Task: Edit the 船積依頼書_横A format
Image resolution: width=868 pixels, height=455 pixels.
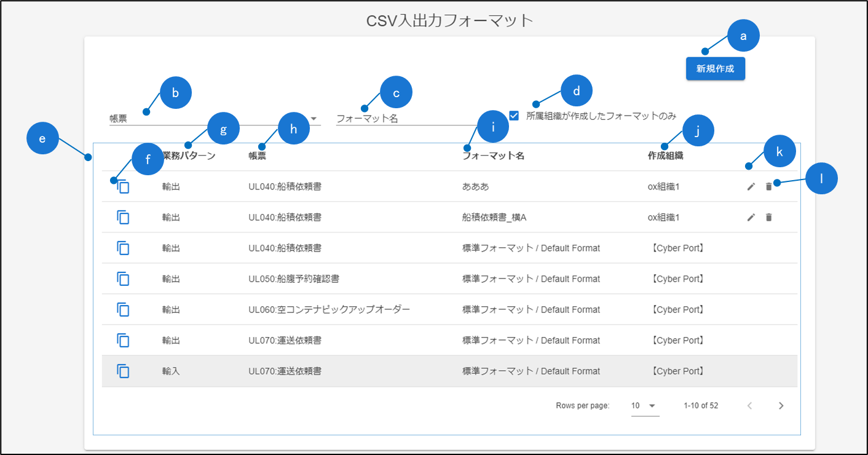Action: [x=751, y=217]
